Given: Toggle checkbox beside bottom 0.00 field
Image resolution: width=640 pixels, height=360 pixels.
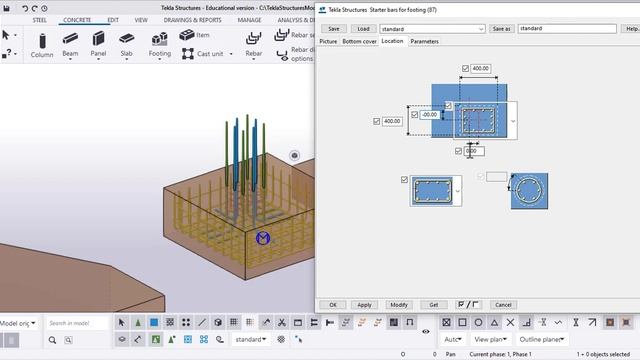Looking at the screenshot, I should (x=458, y=151).
